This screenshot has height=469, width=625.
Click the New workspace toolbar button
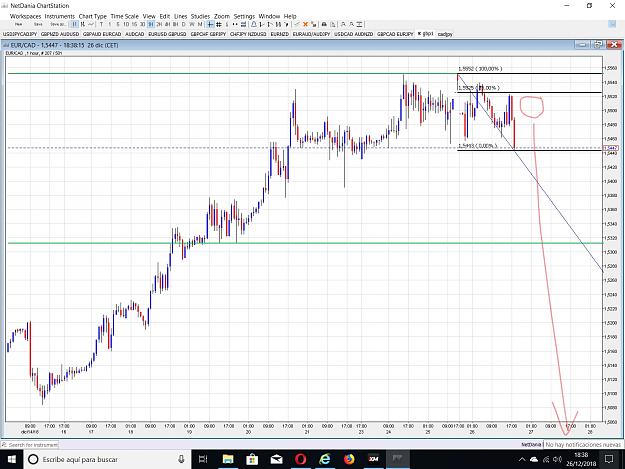pos(18,24)
